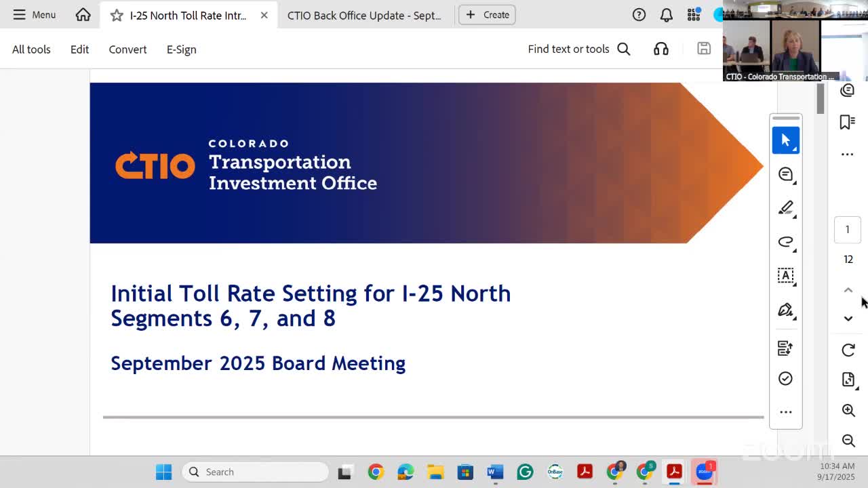Open Microsoft Store from the taskbar

point(465,472)
